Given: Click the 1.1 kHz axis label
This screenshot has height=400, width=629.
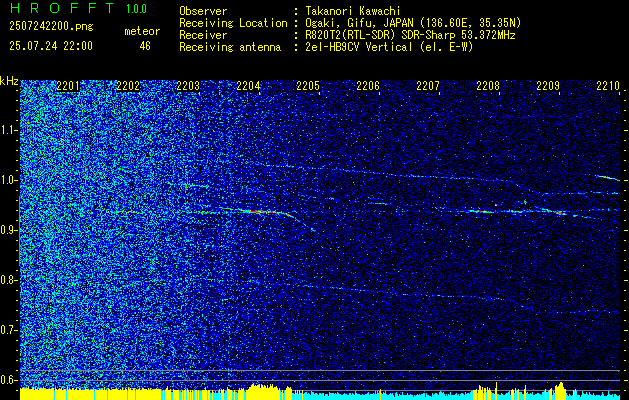Looking at the screenshot, I should pyautogui.click(x=8, y=130).
